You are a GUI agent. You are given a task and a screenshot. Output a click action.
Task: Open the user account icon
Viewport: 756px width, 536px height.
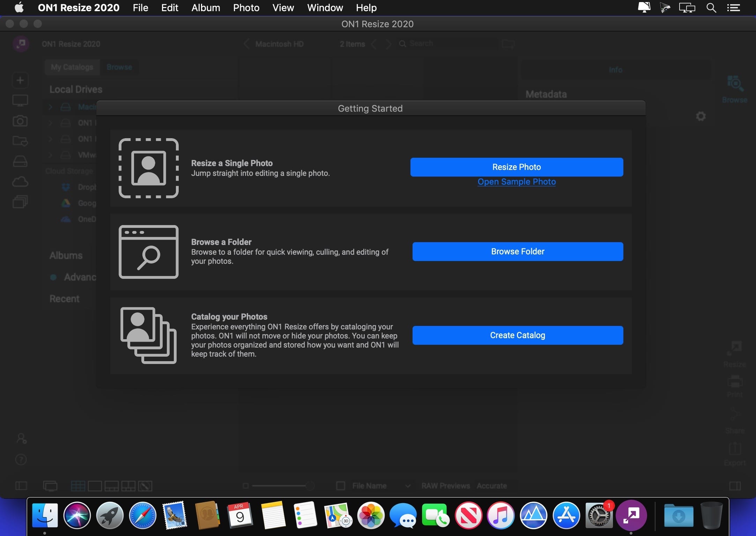(x=21, y=439)
